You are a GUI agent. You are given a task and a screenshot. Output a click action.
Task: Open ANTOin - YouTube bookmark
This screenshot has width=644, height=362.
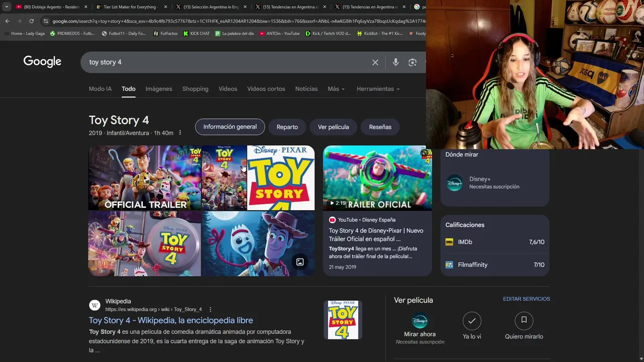coord(280,34)
